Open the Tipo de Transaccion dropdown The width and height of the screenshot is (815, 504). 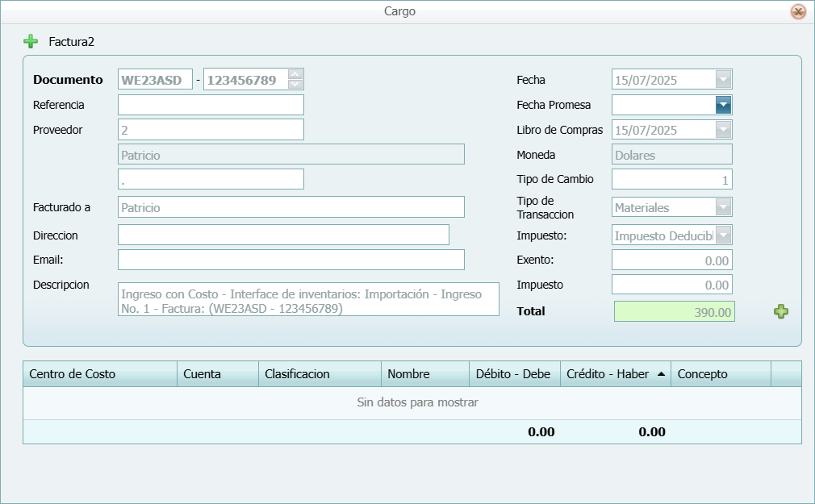point(724,207)
